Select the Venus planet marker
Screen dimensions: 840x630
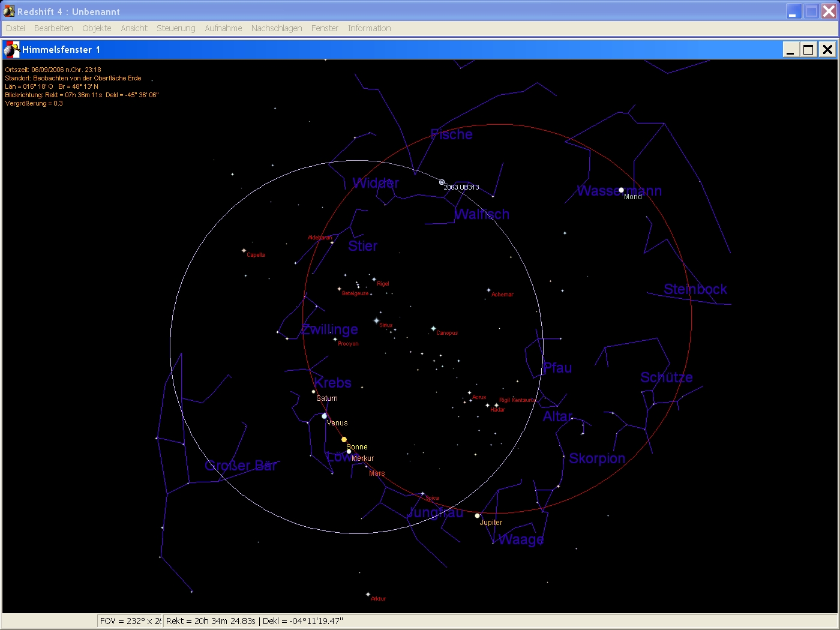click(x=325, y=416)
